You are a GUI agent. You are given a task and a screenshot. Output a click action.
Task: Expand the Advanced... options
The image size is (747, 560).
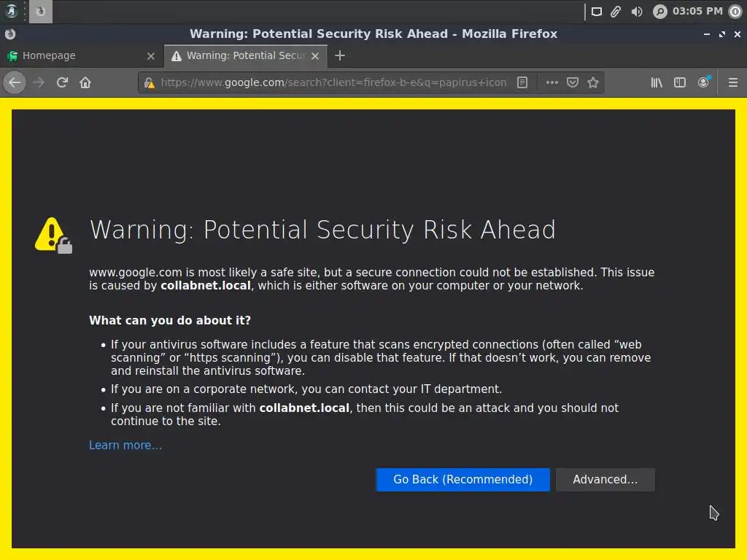click(x=605, y=479)
